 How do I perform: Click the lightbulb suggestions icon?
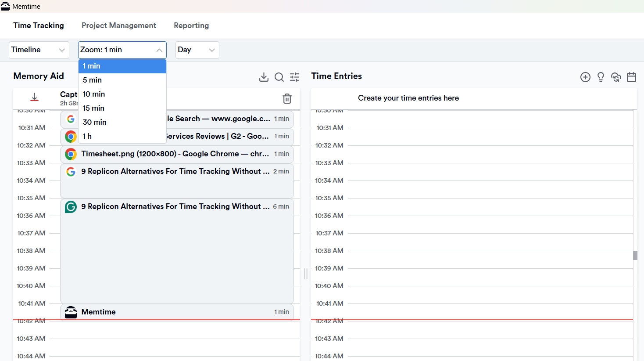click(x=601, y=77)
